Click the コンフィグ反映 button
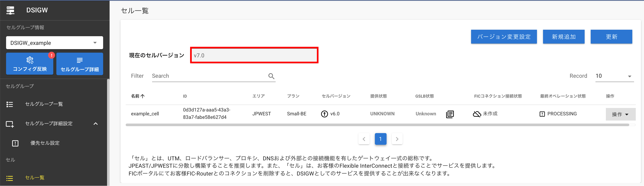This screenshot has width=644, height=186. click(30, 64)
